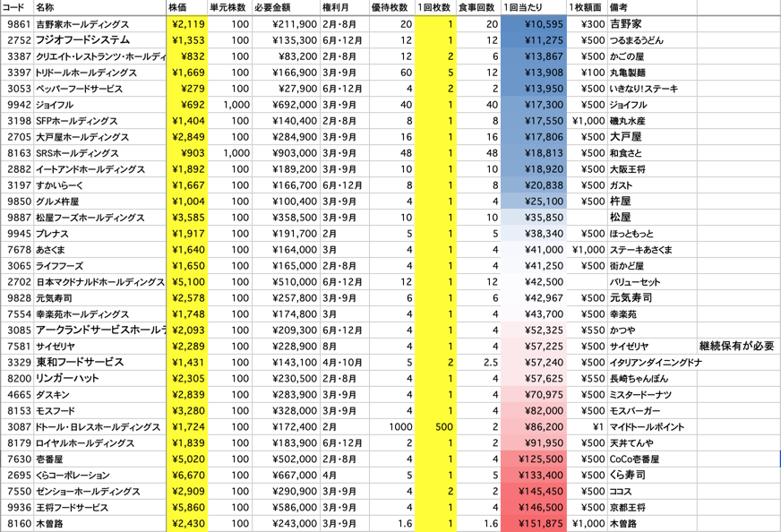
Task: Click the 元気寿司 name cell in 名称 column
Action: [x=99, y=298]
